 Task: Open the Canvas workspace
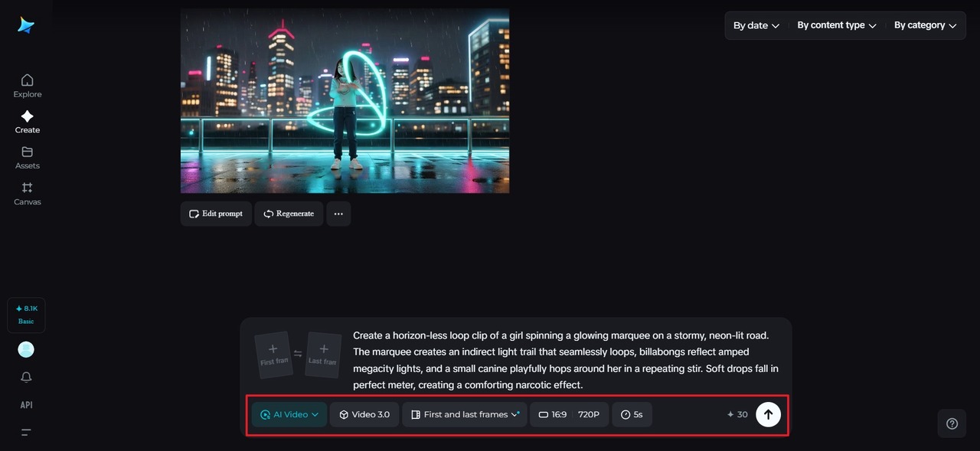pyautogui.click(x=27, y=193)
